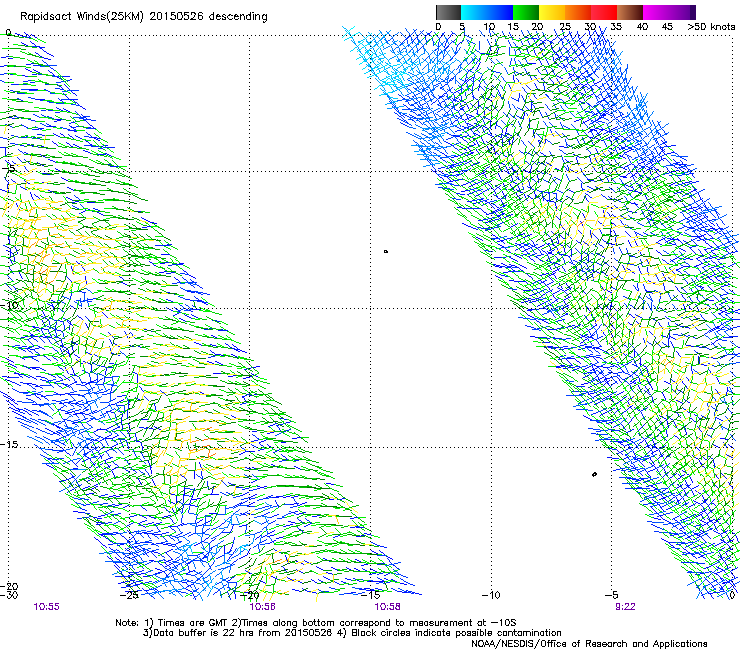Select the brown 35-40 knots legend segment
740x650 pixels.
pos(630,12)
